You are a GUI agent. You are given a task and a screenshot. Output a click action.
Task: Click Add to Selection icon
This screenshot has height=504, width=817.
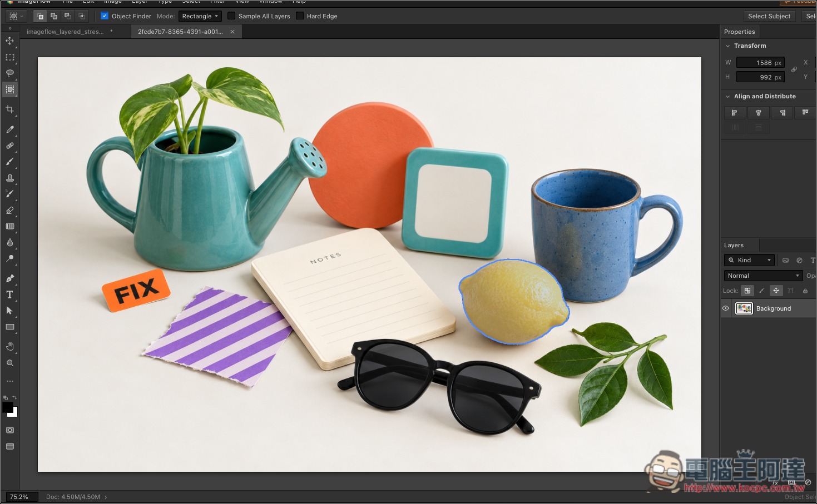coord(54,16)
